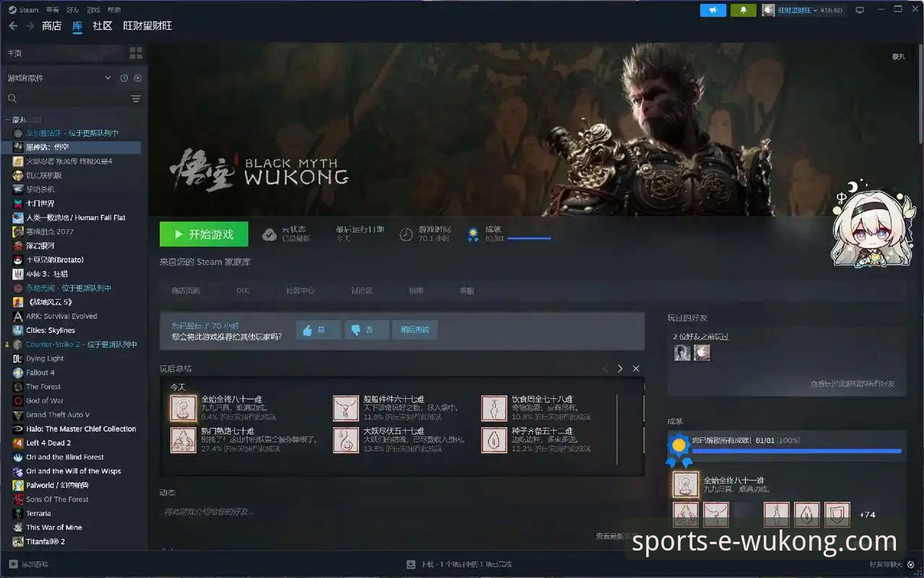This screenshot has height=578, width=924.
Task: Expand the 游戏和软件 dropdown
Action: 108,78
